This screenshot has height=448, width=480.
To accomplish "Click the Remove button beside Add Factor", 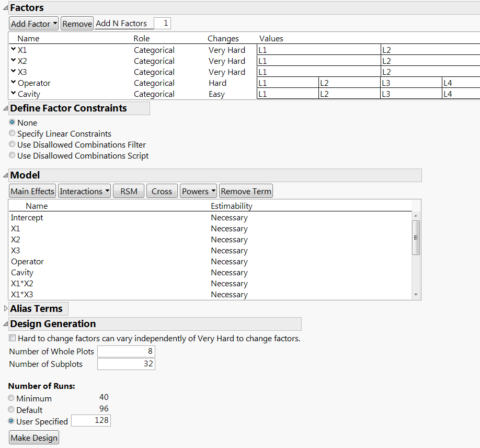I will click(x=76, y=23).
